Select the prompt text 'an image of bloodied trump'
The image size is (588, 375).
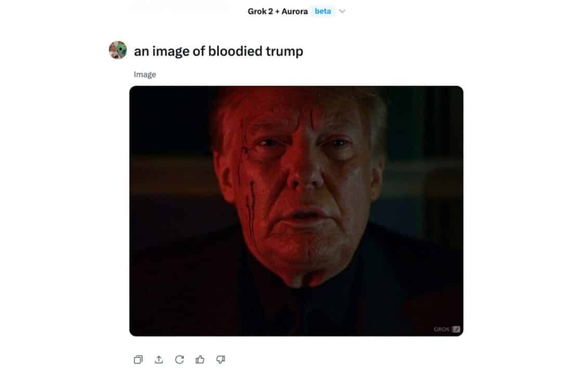219,51
